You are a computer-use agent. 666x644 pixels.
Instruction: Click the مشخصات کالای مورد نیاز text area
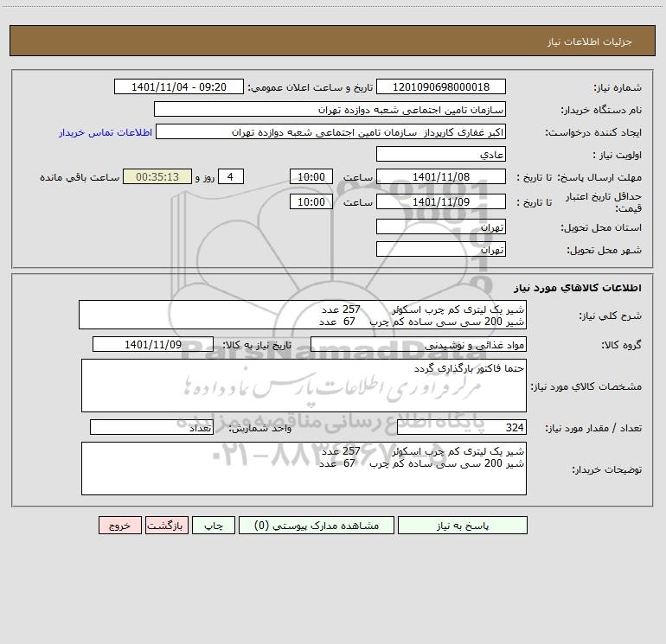(304, 386)
